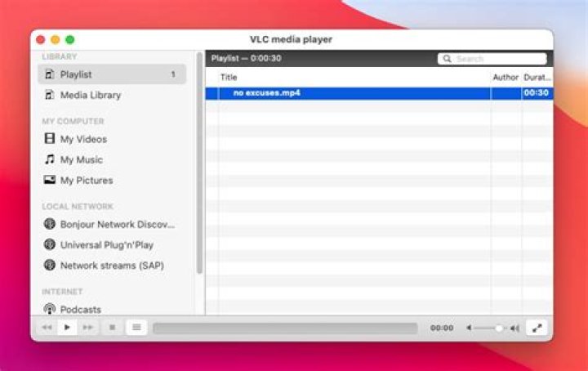This screenshot has height=371, width=588.
Task: Enter fullscreen mode with arrows button
Action: (537, 328)
